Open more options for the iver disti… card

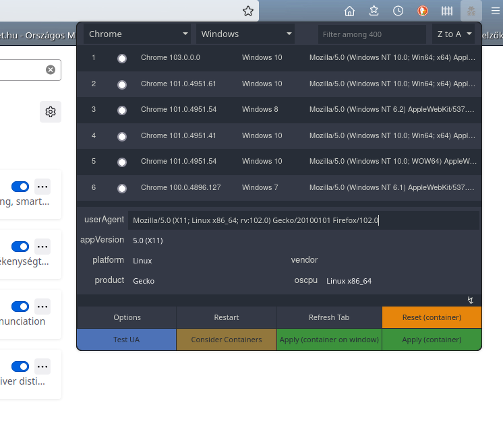[42, 366]
